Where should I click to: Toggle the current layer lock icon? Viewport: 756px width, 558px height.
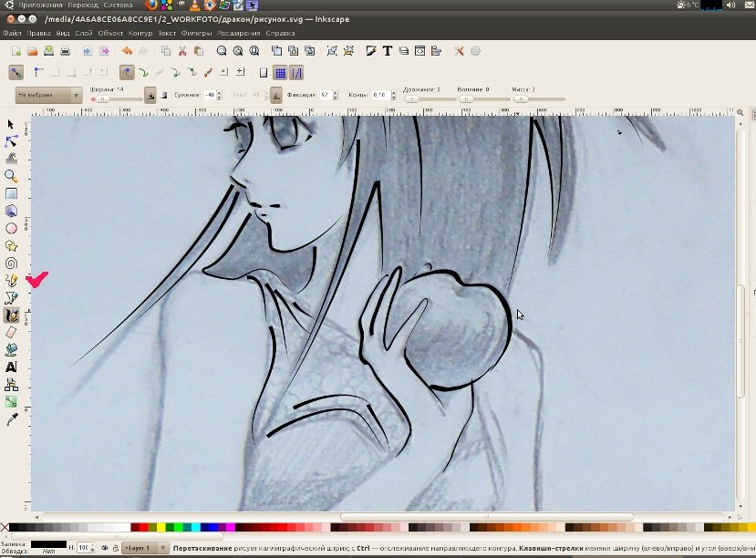115,548
